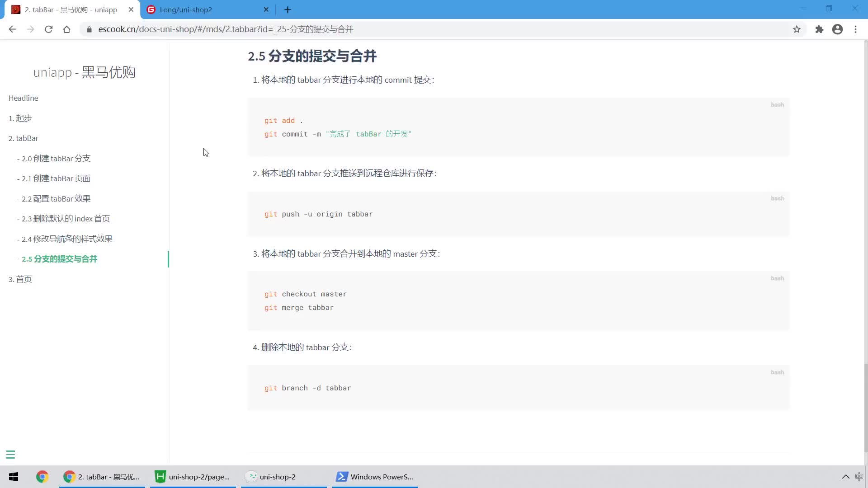868x488 pixels.
Task: Click the address bar URL field
Action: (x=443, y=29)
